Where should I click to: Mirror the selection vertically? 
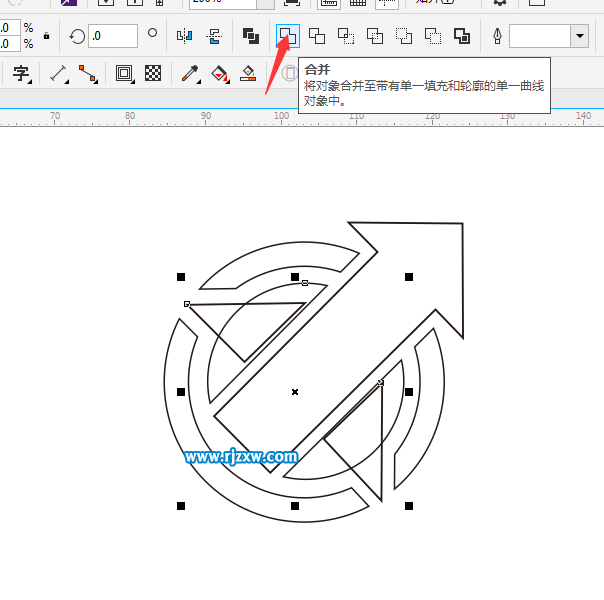[214, 36]
